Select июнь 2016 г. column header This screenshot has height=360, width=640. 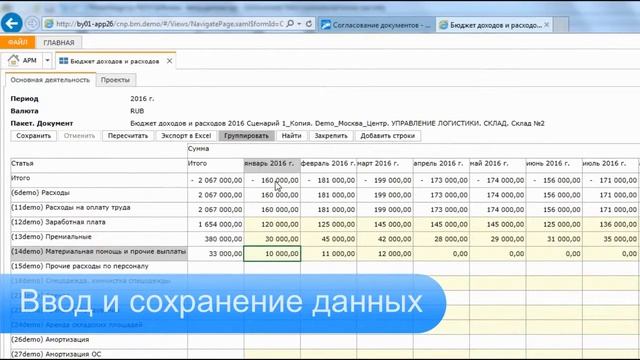(x=553, y=165)
